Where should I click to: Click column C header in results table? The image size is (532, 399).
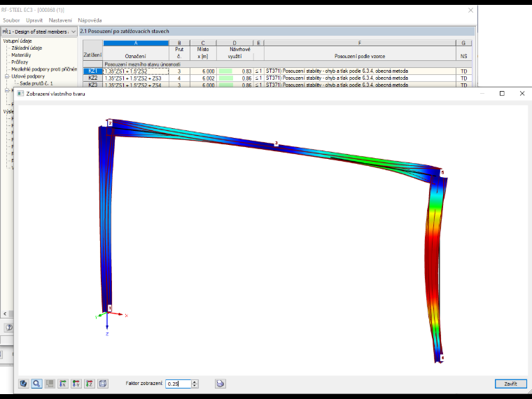pyautogui.click(x=203, y=43)
